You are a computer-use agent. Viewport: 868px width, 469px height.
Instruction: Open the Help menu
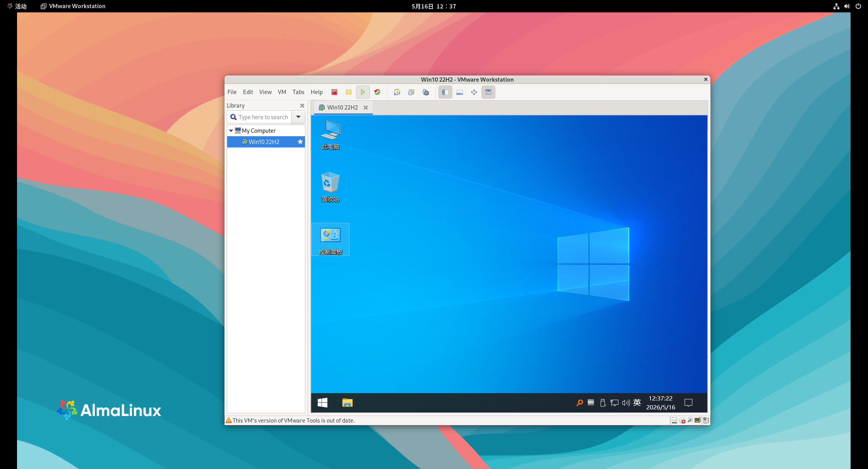coord(317,92)
